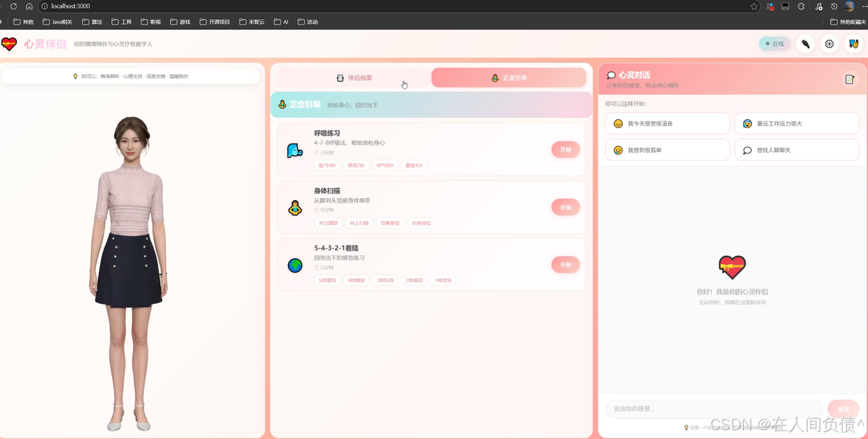This screenshot has height=439, width=868.
Task: Click the site info icon before localhost:3000
Action: click(44, 6)
